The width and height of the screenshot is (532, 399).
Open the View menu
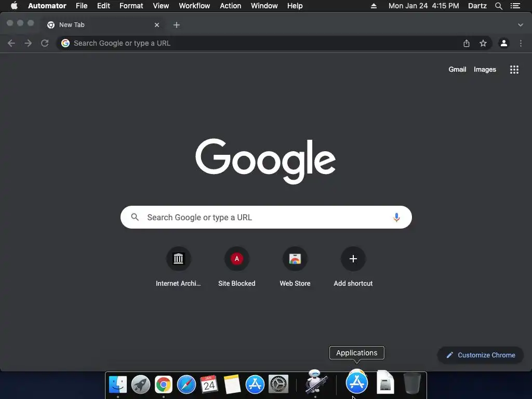click(x=161, y=6)
